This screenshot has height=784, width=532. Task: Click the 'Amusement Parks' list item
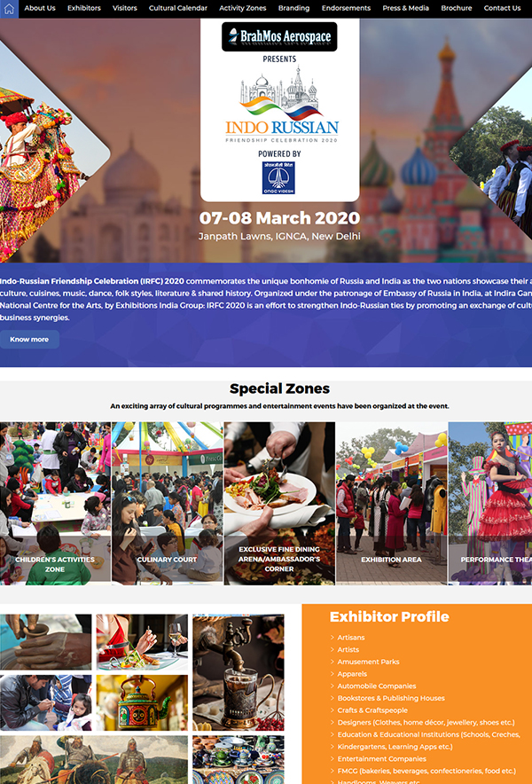[368, 662]
